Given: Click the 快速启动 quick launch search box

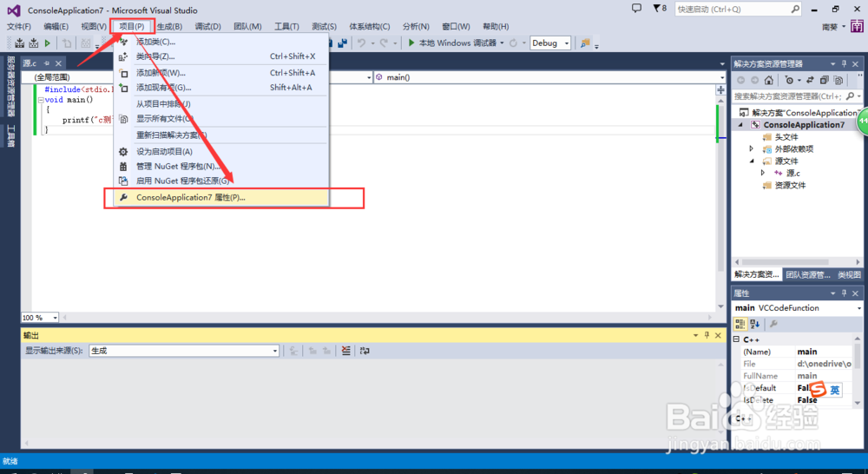Looking at the screenshot, I should pos(737,9).
